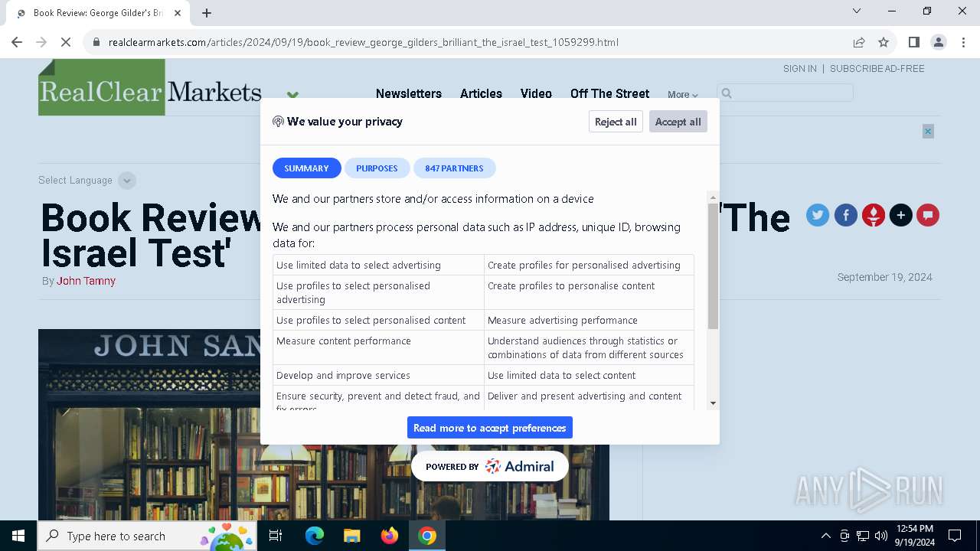This screenshot has height=551, width=980.
Task: View site information lock icon
Action: [x=96, y=42]
